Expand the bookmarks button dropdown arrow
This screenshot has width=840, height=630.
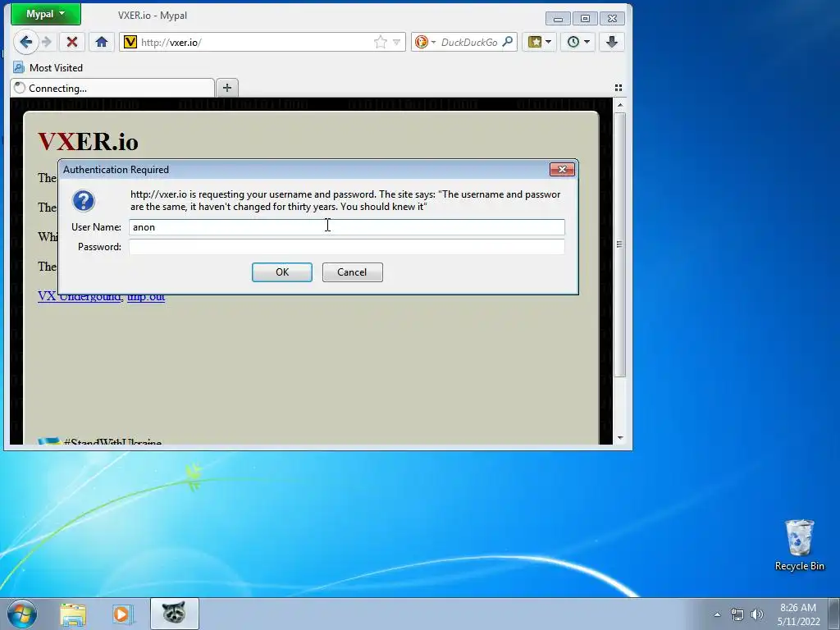point(549,42)
